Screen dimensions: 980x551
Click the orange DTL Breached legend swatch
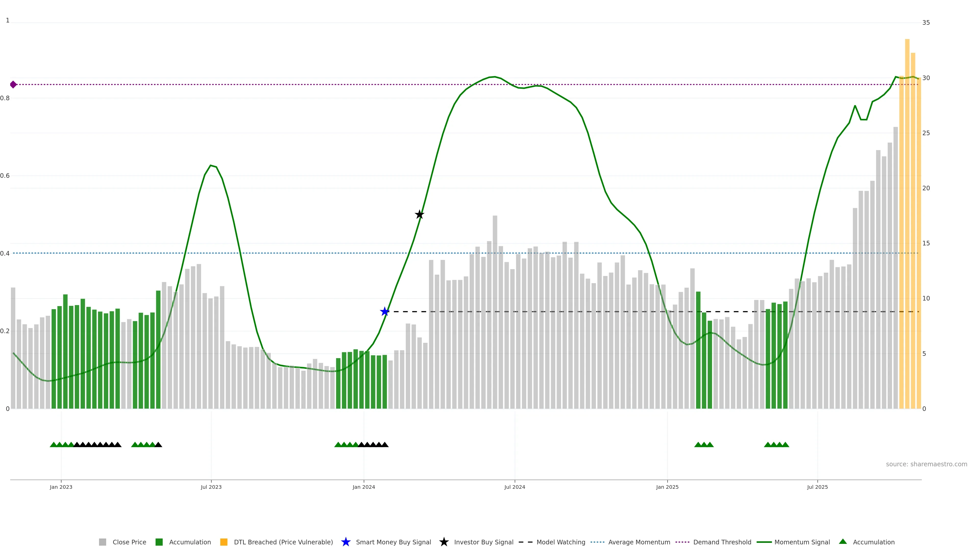224,542
